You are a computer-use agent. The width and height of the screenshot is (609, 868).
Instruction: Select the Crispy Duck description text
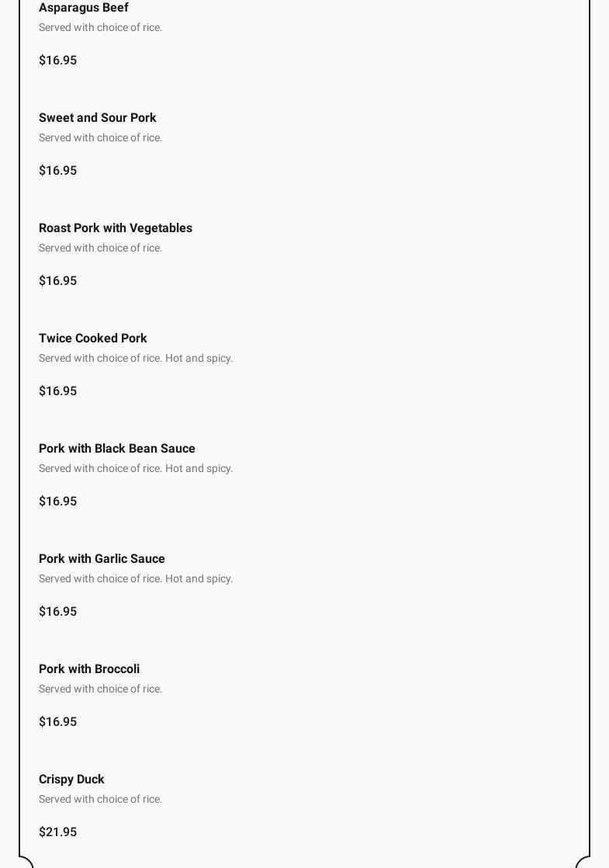pyautogui.click(x=101, y=800)
